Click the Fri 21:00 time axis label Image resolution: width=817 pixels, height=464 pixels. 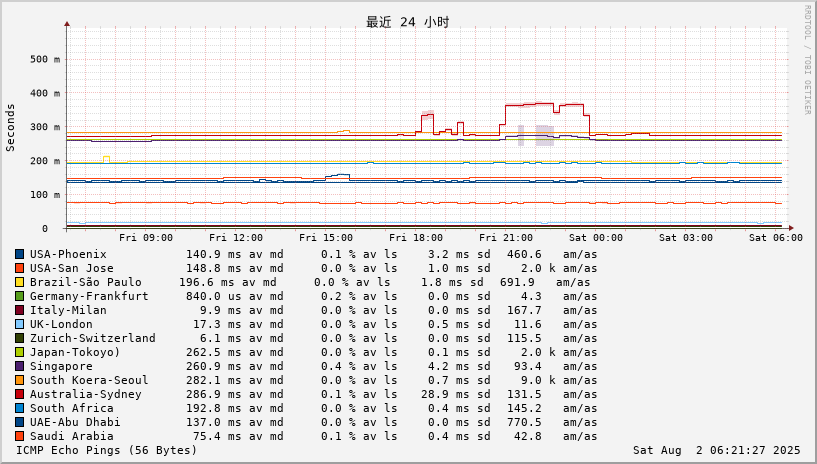click(506, 237)
